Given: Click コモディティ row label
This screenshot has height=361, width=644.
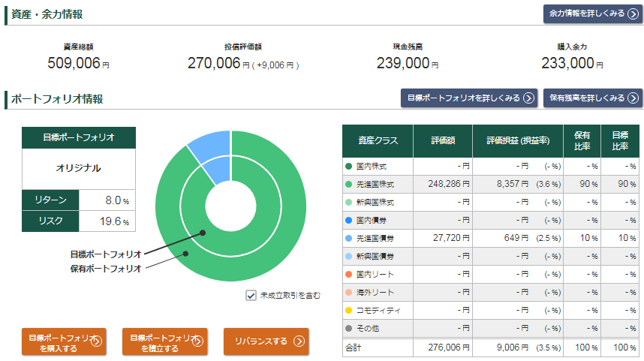Looking at the screenshot, I should (378, 311).
